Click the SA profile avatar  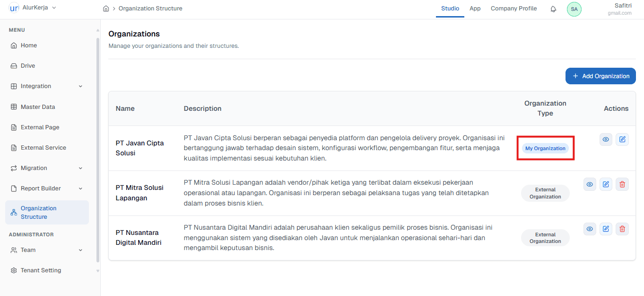(x=574, y=9)
